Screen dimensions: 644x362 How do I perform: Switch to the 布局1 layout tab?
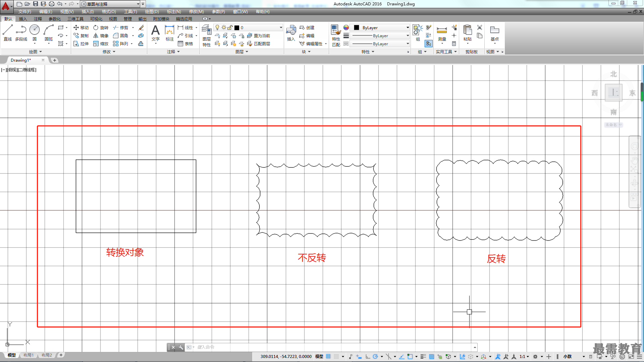[29, 355]
